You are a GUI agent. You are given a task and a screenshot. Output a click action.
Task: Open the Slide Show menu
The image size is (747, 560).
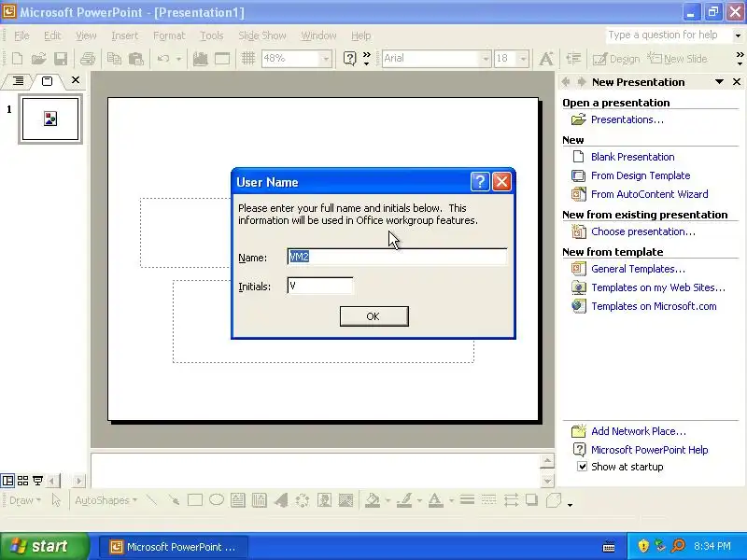click(x=262, y=35)
